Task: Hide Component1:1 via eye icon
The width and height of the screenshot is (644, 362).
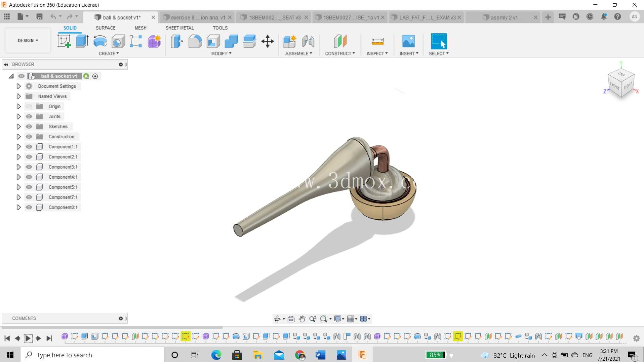Action: pyautogui.click(x=29, y=147)
